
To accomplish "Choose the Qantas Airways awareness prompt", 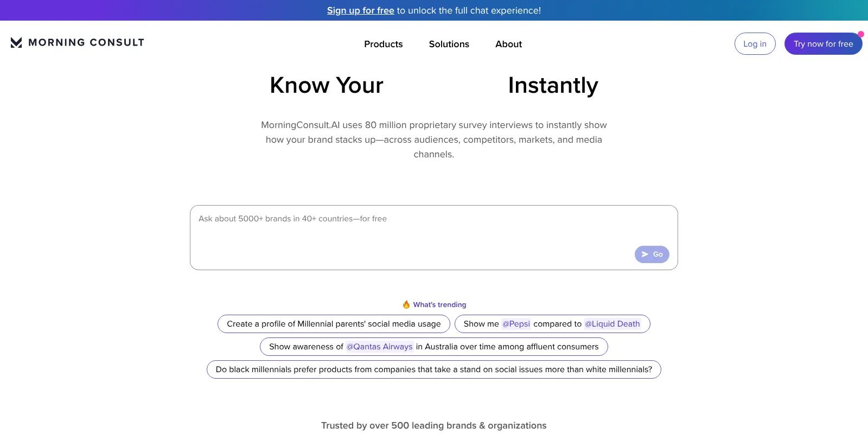I will click(434, 347).
